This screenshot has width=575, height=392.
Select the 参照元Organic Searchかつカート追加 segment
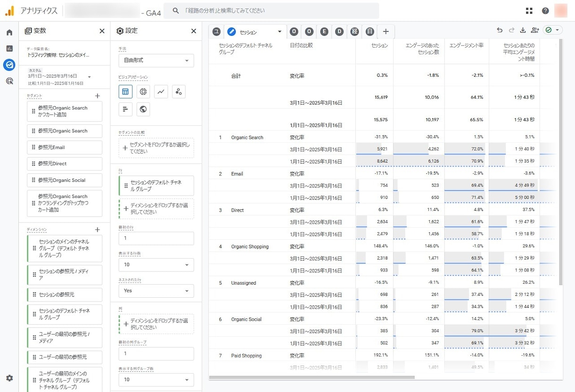(65, 111)
